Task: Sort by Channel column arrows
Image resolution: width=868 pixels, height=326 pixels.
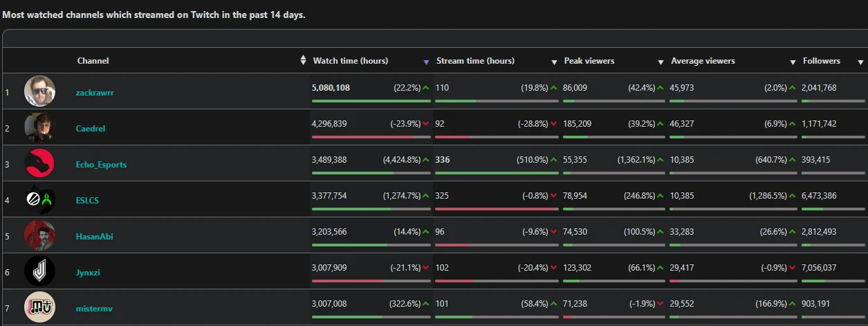Action: [303, 61]
